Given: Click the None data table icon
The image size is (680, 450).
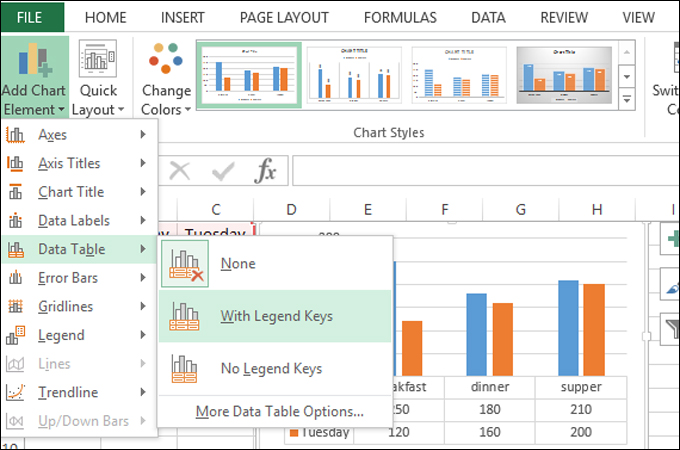Looking at the screenshot, I should point(185,264).
